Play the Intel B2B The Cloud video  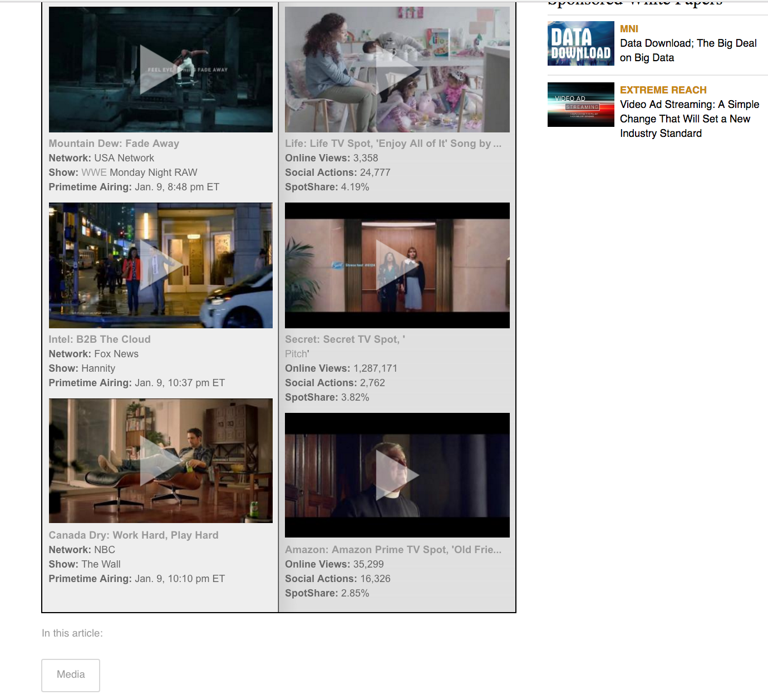coord(161,265)
